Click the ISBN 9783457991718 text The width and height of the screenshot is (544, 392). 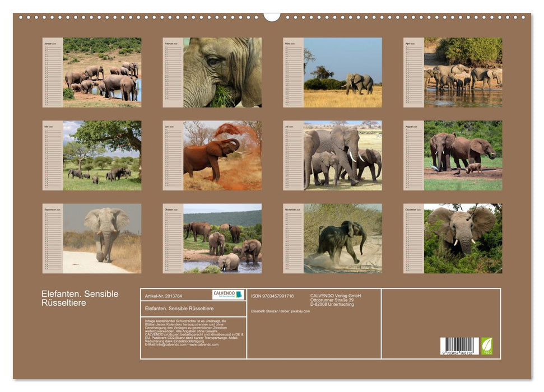(x=272, y=296)
